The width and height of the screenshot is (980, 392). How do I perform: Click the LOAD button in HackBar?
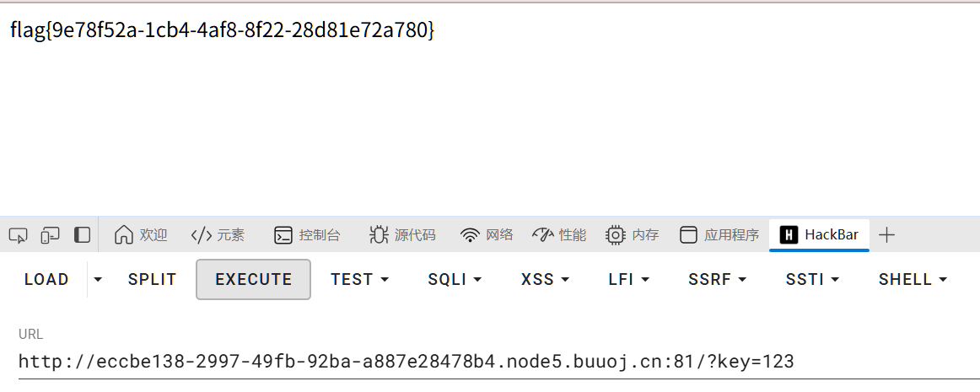tap(46, 280)
